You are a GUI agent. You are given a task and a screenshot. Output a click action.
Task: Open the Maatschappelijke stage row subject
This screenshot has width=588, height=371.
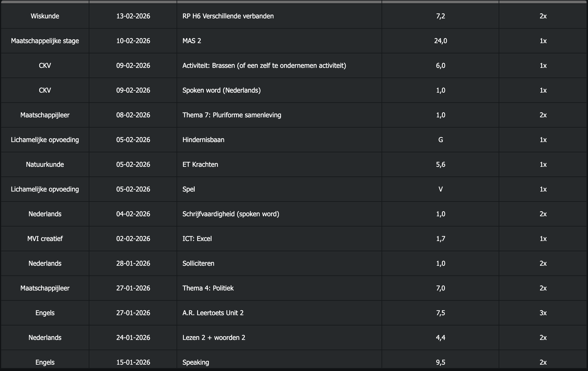tap(45, 41)
